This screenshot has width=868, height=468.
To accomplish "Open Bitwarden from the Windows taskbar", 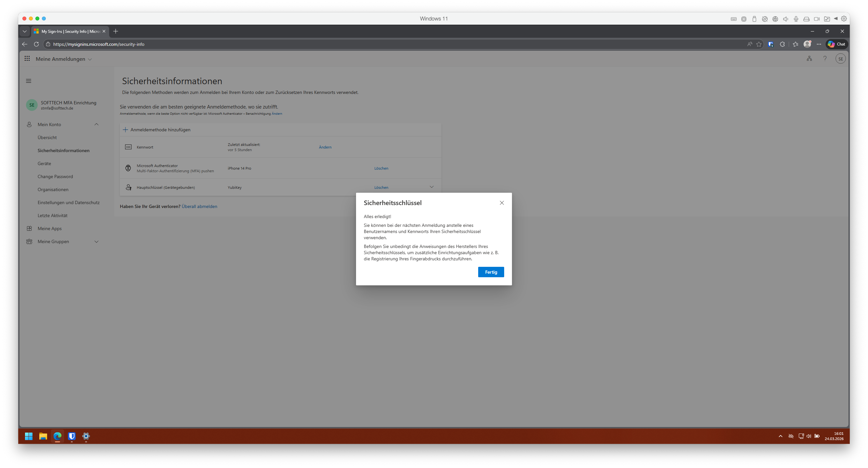I will [72, 436].
